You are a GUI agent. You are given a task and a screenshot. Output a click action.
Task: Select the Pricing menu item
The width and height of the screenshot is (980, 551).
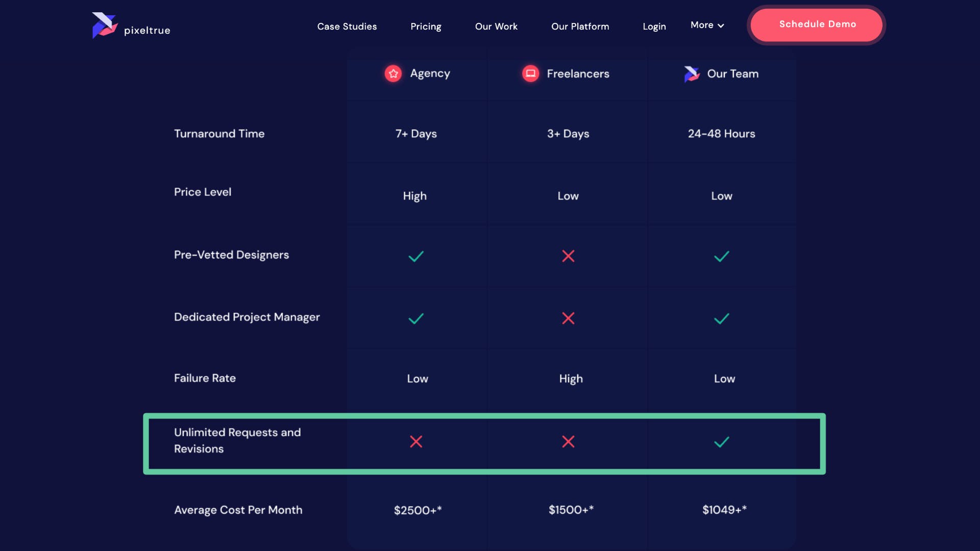click(x=426, y=26)
